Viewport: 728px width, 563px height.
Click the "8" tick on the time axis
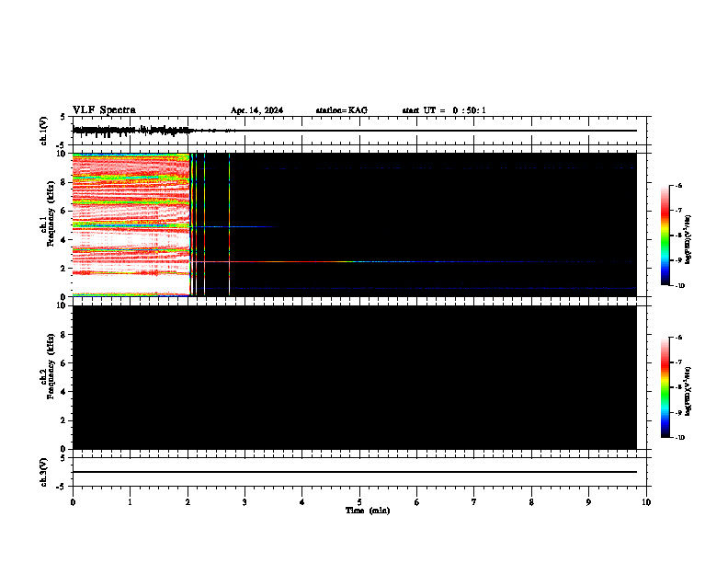531,502
